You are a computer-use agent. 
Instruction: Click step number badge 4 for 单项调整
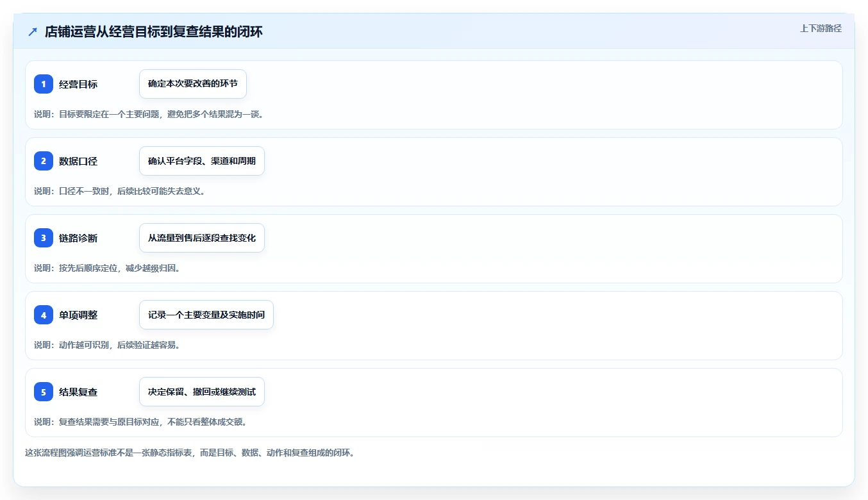[44, 315]
